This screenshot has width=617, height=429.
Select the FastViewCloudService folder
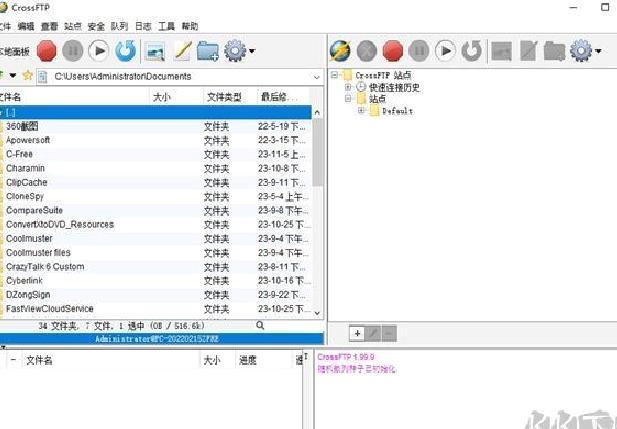coord(156,309)
